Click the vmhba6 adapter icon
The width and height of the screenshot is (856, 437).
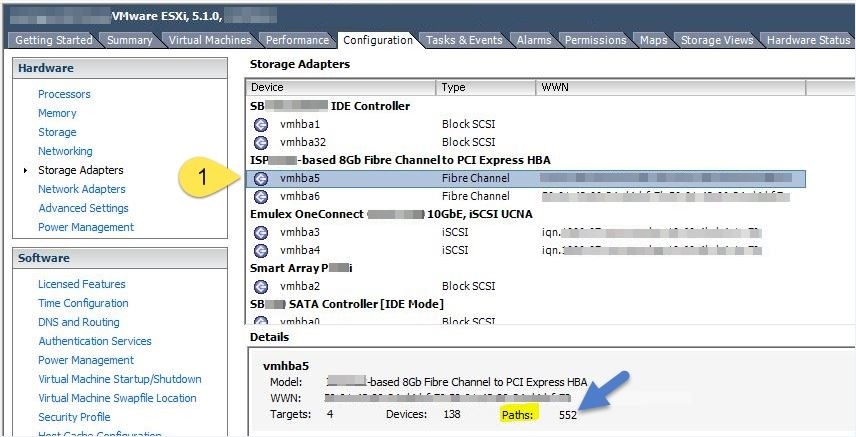click(261, 196)
